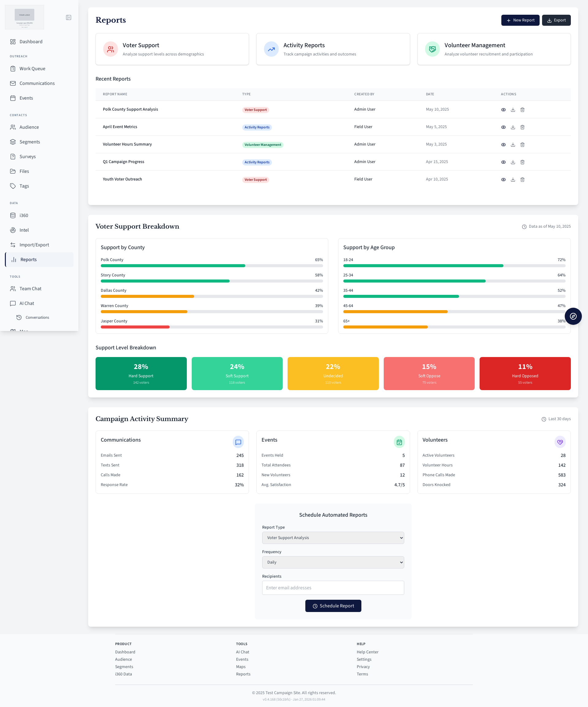The width and height of the screenshot is (588, 707).
Task: Delete the Youth Voter Outreach report
Action: tap(522, 180)
